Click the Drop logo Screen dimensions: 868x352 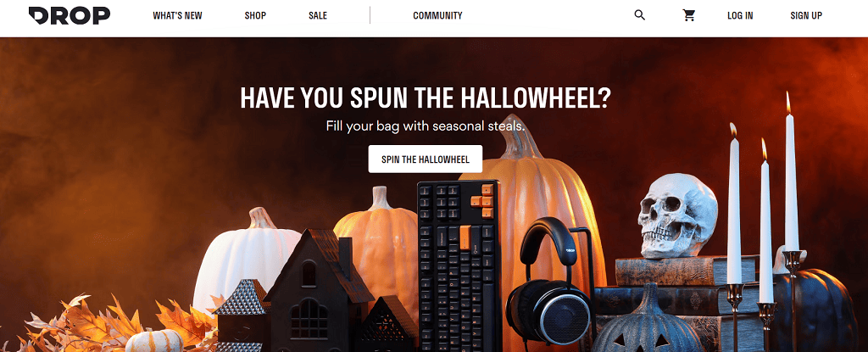70,15
